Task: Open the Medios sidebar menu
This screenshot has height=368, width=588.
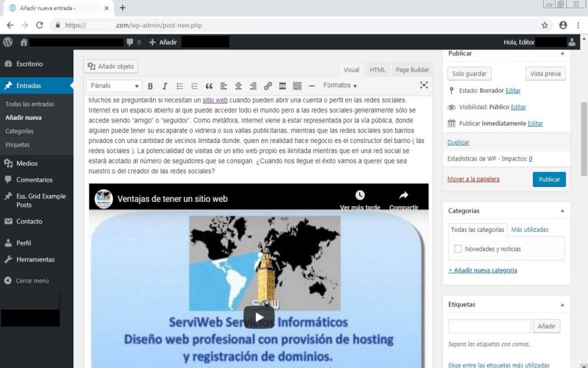Action: (27, 164)
